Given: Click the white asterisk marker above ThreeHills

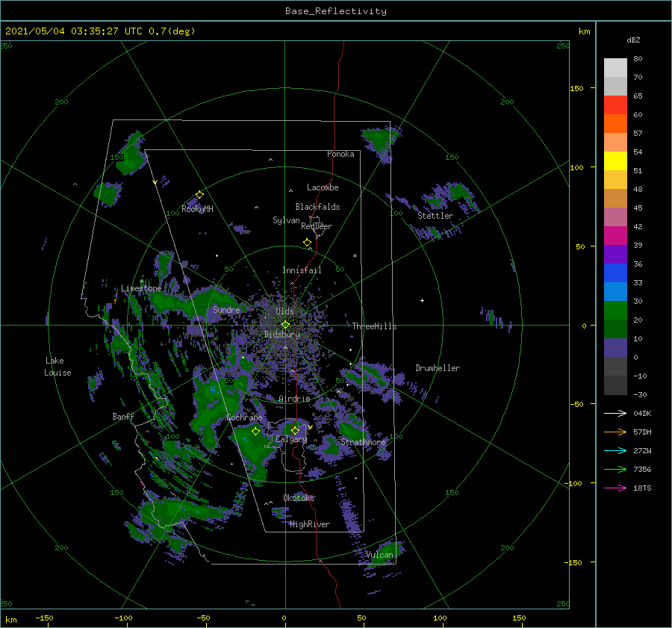Looking at the screenshot, I should click(355, 256).
